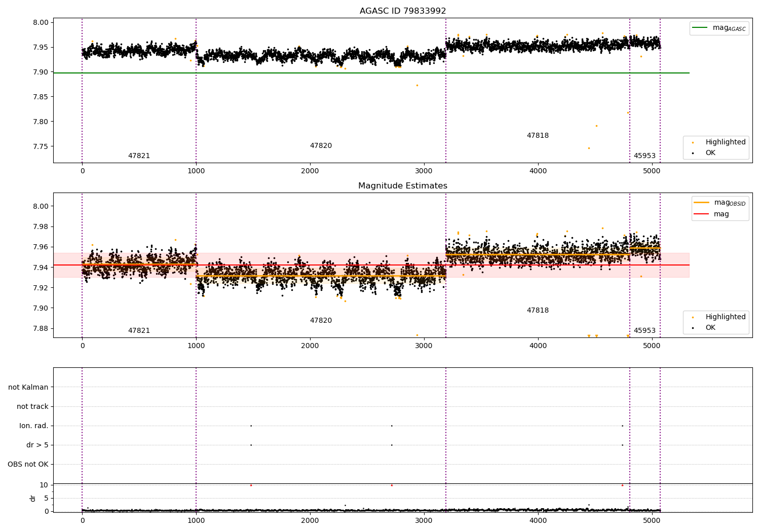Click x-tick 5000 on the bottom panel
Screen dimensions: 760x532
[x=652, y=520]
